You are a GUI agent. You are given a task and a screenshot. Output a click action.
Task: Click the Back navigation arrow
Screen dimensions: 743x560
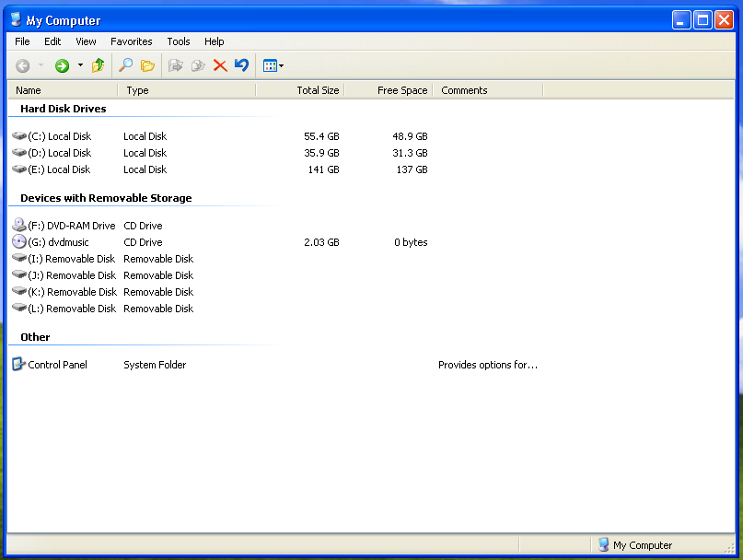coord(22,65)
